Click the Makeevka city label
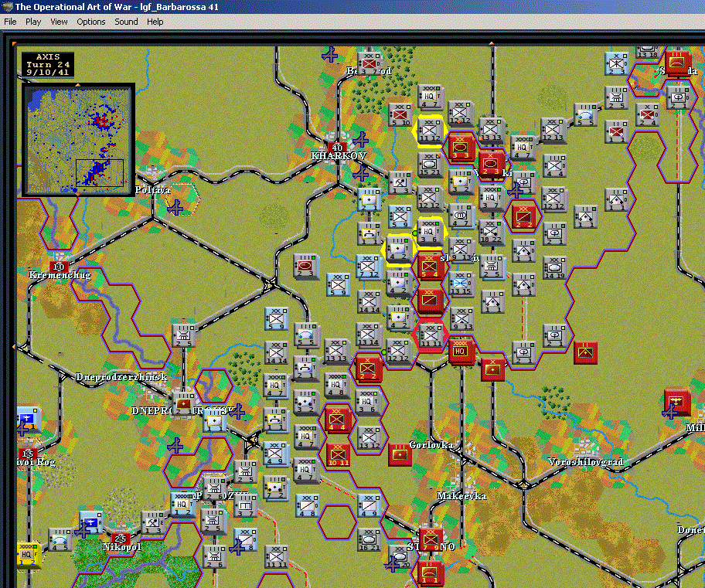The image size is (705, 588). (461, 495)
